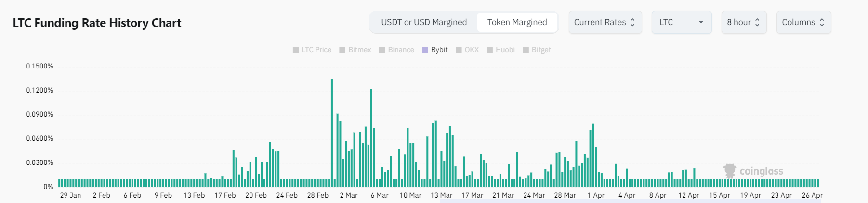
Task: Select the Token Margined tab
Action: pyautogui.click(x=517, y=22)
